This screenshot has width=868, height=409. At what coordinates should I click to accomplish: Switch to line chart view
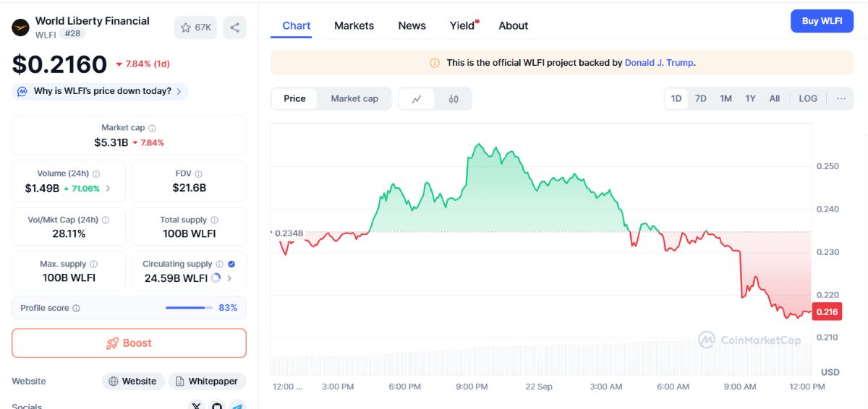[x=417, y=99]
